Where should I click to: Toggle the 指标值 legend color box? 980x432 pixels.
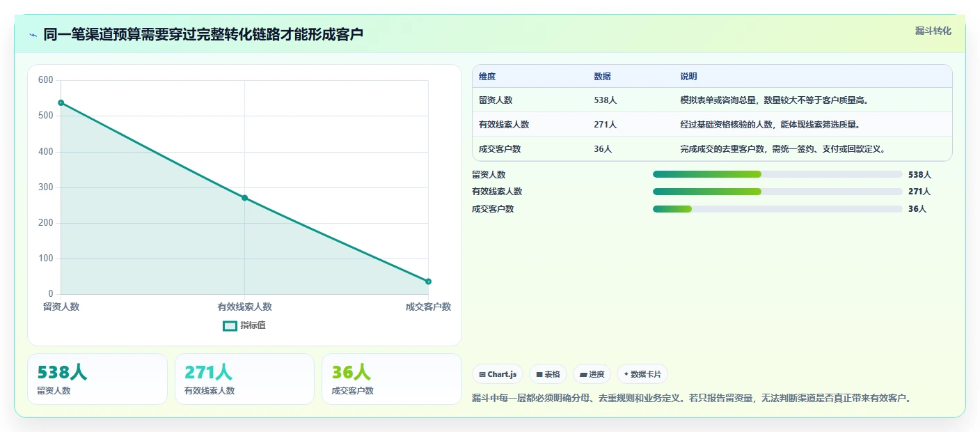pos(230,325)
